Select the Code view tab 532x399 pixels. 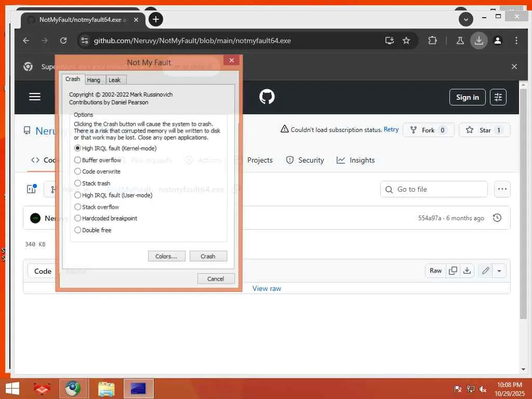[43, 271]
